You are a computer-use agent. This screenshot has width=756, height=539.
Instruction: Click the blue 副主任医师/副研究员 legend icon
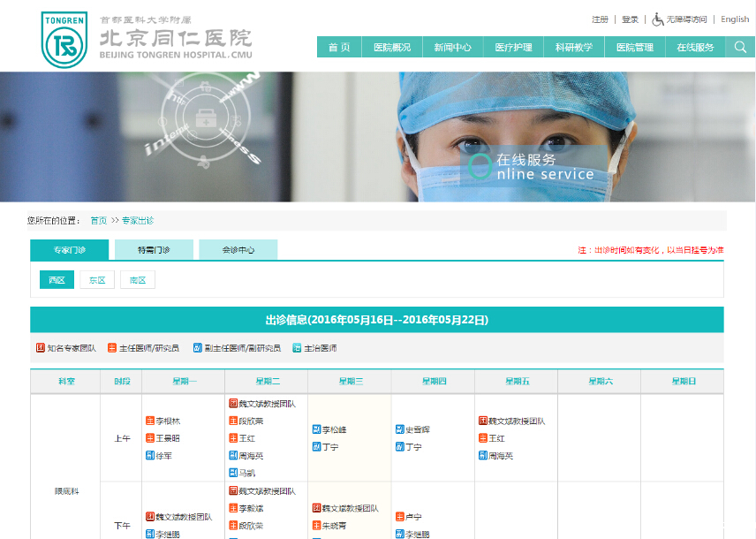196,347
